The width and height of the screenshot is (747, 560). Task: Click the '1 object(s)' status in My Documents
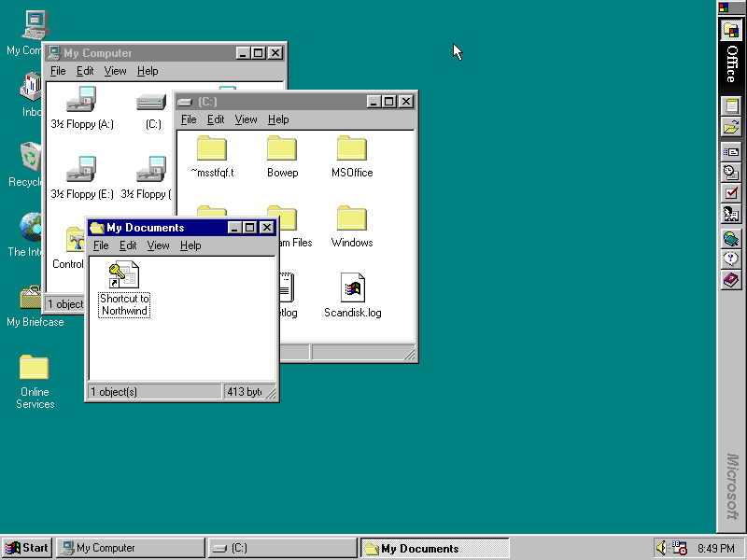[x=155, y=391]
